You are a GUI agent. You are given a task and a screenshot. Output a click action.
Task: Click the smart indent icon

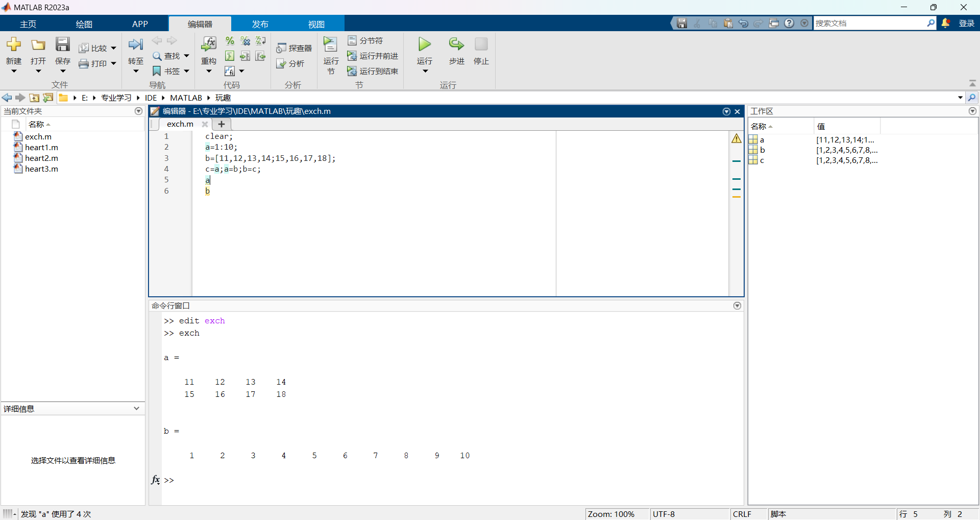click(230, 56)
